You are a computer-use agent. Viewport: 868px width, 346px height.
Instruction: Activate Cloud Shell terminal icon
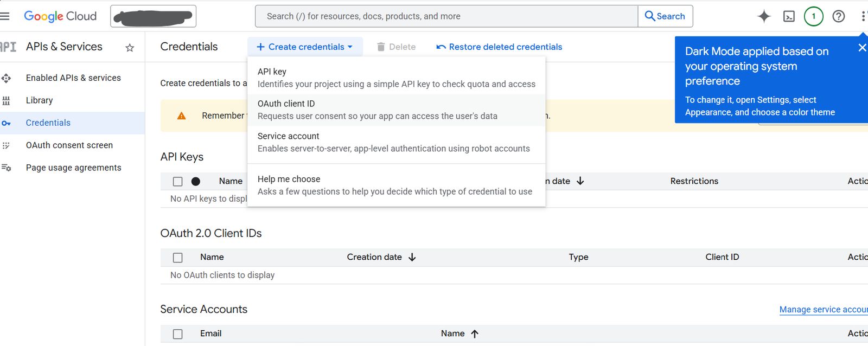789,16
